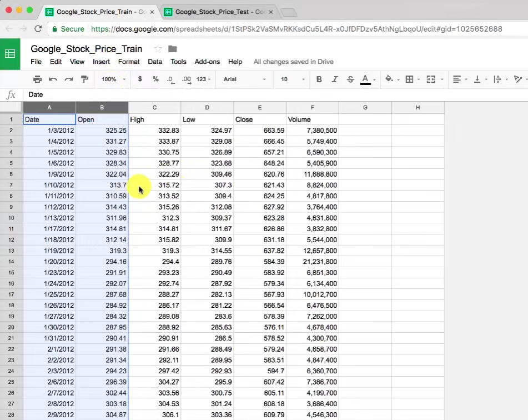528x420 pixels.
Task: Reload the page with browser refresh button
Action: 38,29
